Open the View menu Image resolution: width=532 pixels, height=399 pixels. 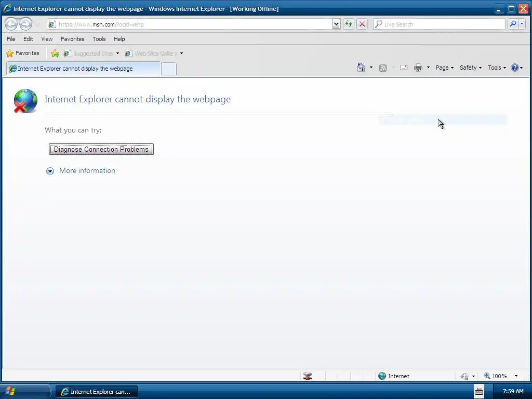(47, 39)
